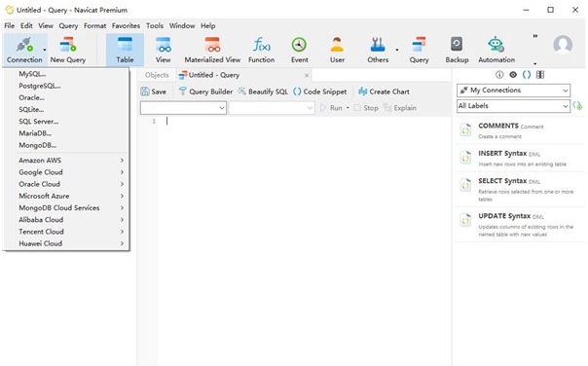Open the My Connections dropdown
588x366 pixels.
pos(513,91)
